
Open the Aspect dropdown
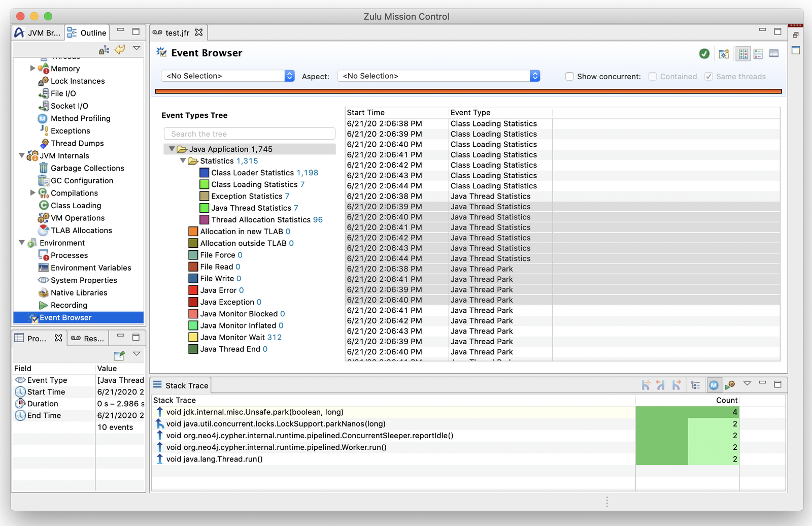[x=438, y=76]
